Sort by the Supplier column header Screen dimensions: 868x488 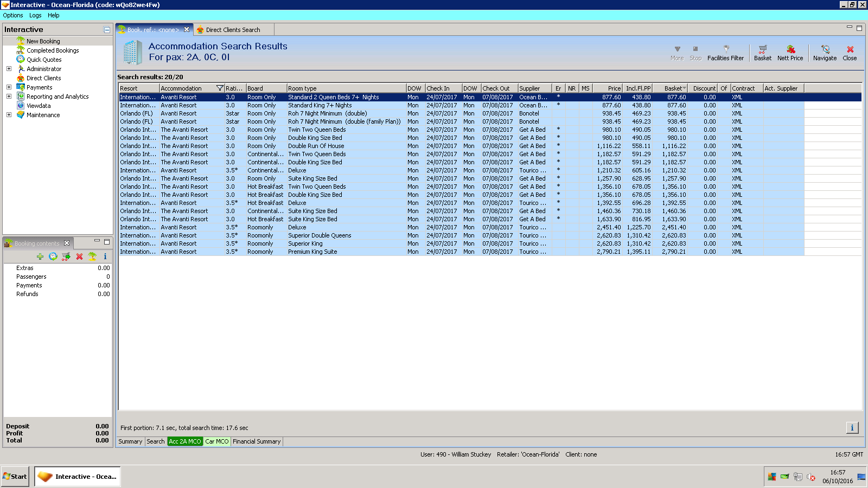535,88
